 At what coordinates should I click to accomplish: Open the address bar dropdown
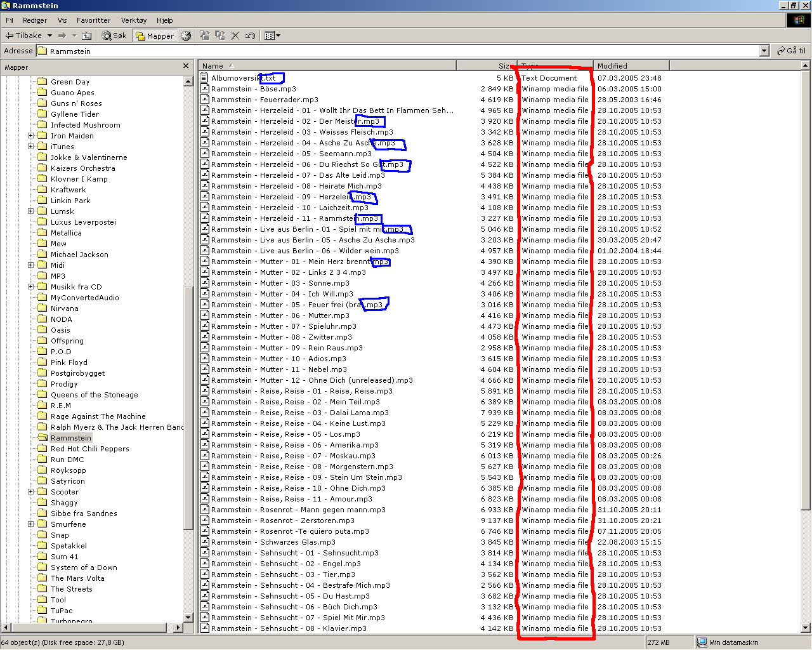764,51
